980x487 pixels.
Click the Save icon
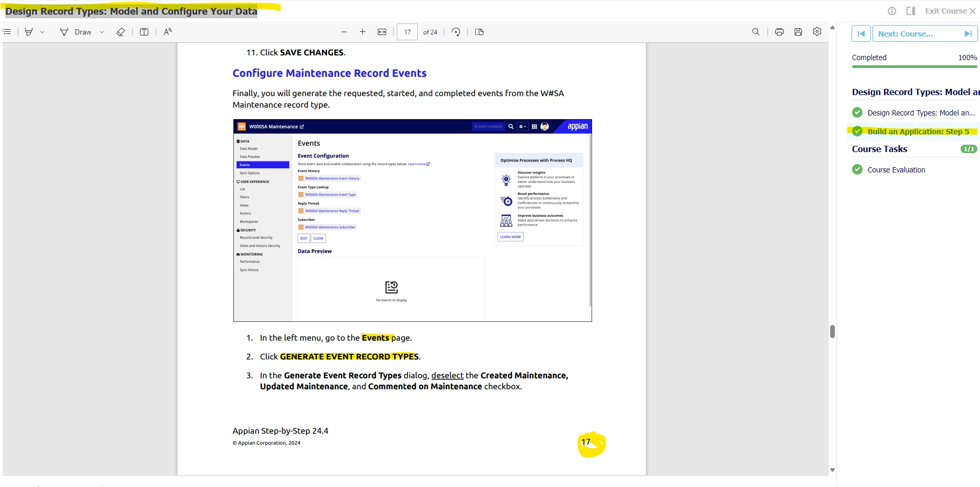798,32
